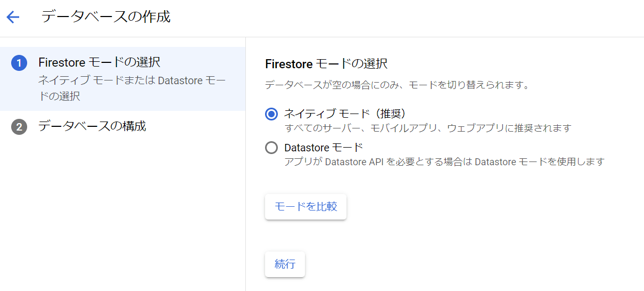Screen dimensions: 644x291
Task: Click the step 1 number badge
Action: click(x=19, y=63)
